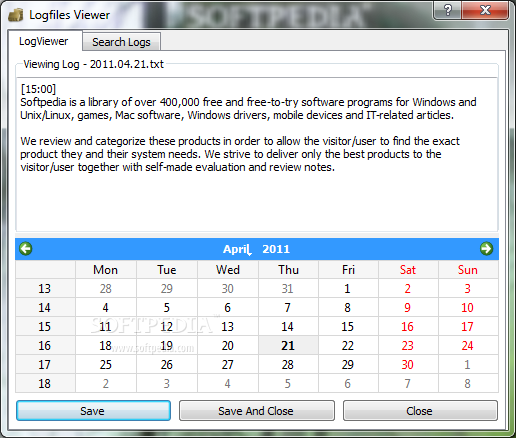Click the Mon column header
This screenshot has width=516, height=438.
click(x=106, y=269)
